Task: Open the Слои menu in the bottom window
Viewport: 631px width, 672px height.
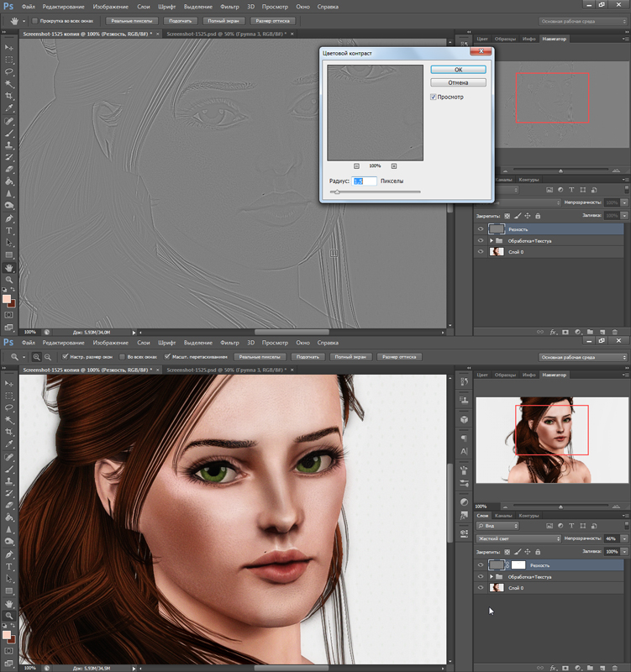Action: (144, 343)
